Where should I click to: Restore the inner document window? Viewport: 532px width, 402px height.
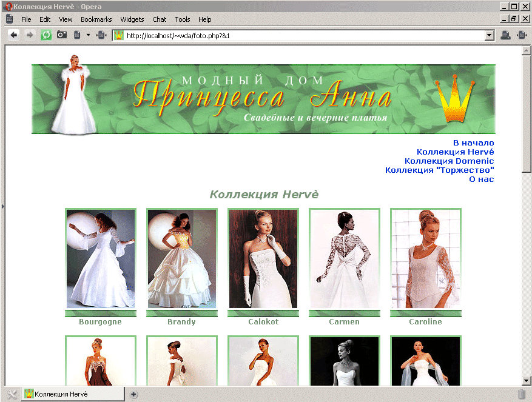click(x=514, y=19)
